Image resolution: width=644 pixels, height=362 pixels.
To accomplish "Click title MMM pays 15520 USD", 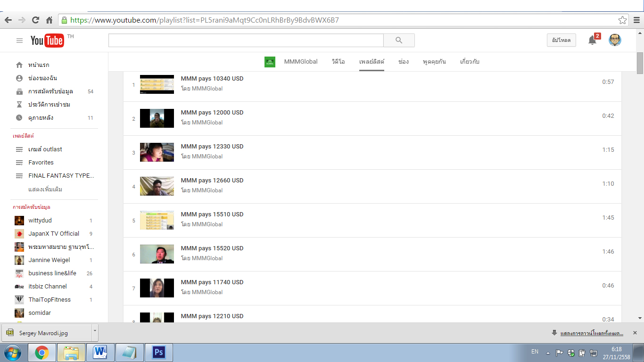I will tap(212, 248).
